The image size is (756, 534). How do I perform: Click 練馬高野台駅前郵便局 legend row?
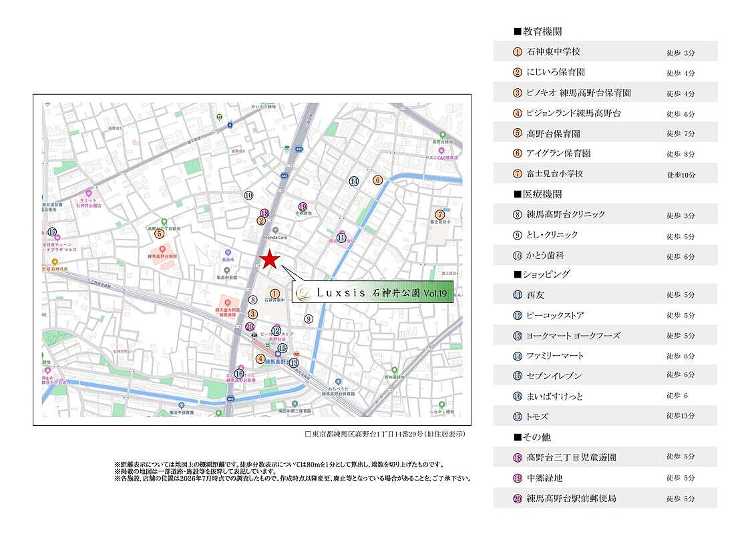coord(605,499)
